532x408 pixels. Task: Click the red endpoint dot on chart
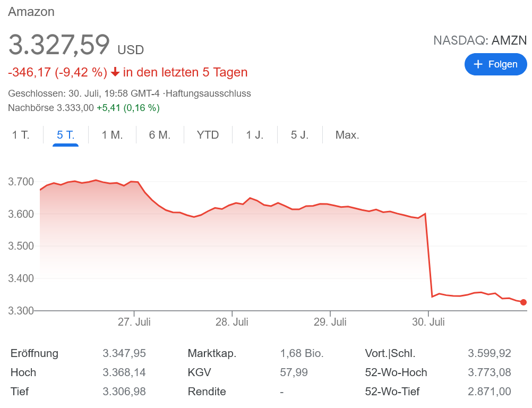click(524, 302)
